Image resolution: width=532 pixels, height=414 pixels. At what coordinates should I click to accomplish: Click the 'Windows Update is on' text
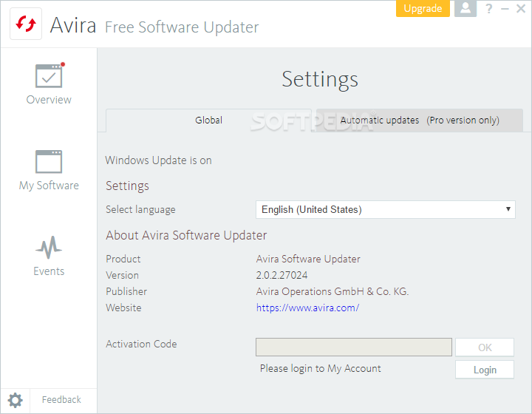pyautogui.click(x=158, y=160)
